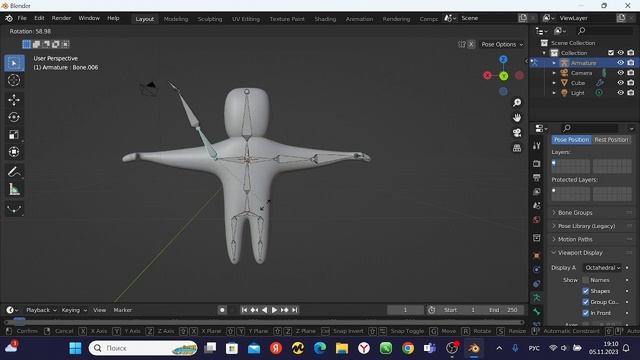This screenshot has width=640, height=360.
Task: Open the Bone properties tab icon
Action: [x=537, y=312]
